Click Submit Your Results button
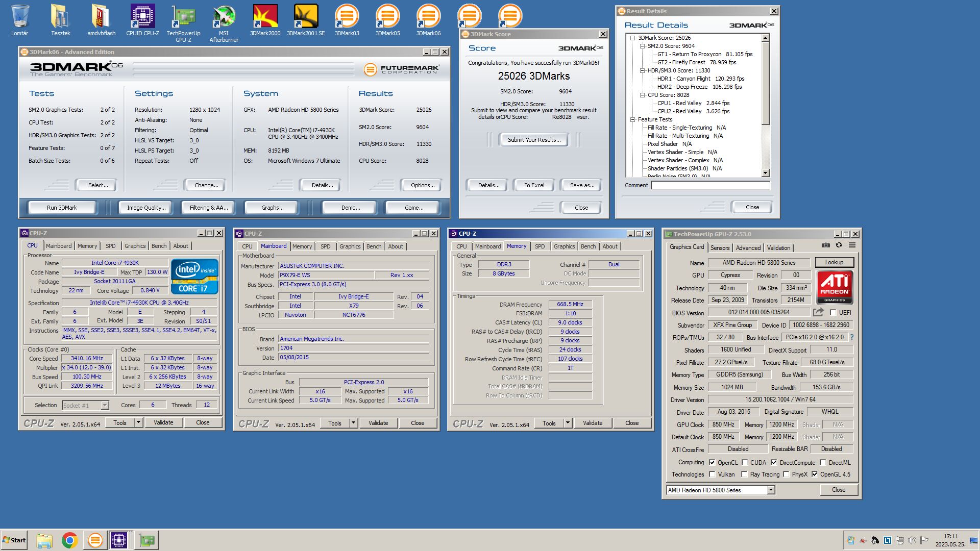Image resolution: width=980 pixels, height=551 pixels. click(534, 140)
